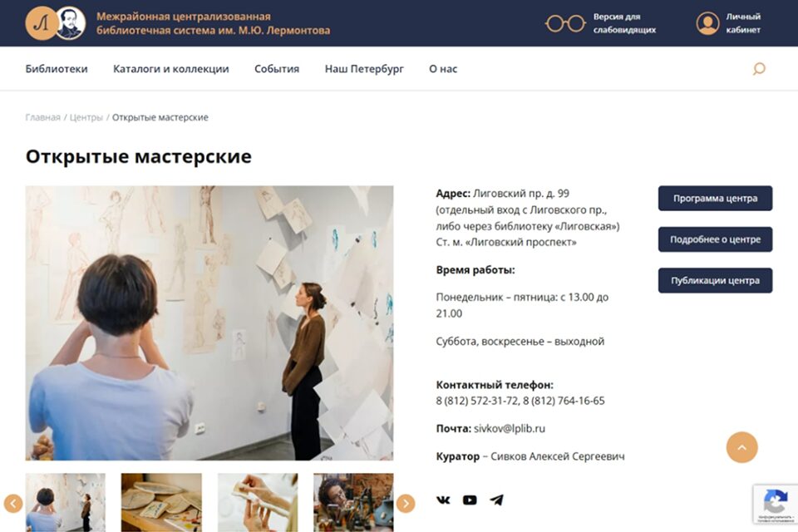Image resolution: width=798 pixels, height=532 pixels.
Task: Click the Программа центра button
Action: (x=715, y=198)
